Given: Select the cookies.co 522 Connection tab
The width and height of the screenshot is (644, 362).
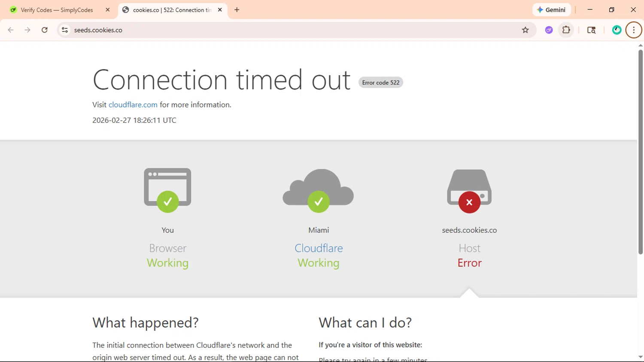Looking at the screenshot, I should click(173, 10).
